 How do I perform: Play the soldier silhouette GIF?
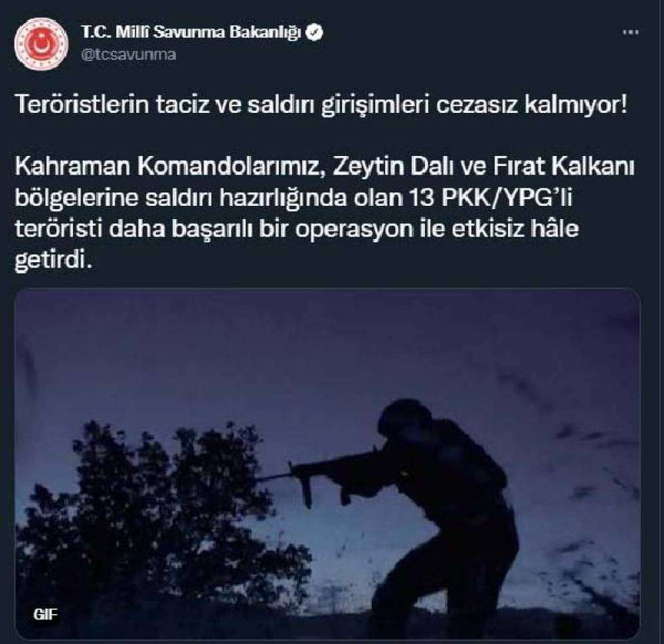coord(327,463)
